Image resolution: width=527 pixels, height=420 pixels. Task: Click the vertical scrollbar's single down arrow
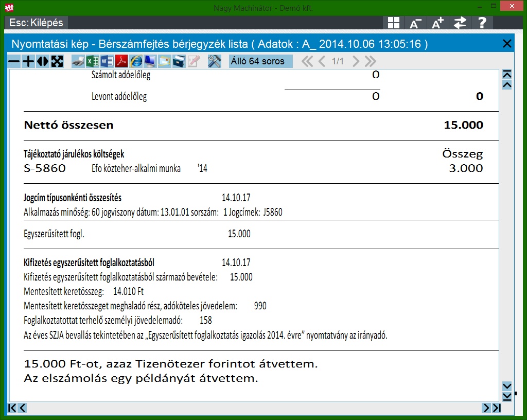tap(507, 386)
